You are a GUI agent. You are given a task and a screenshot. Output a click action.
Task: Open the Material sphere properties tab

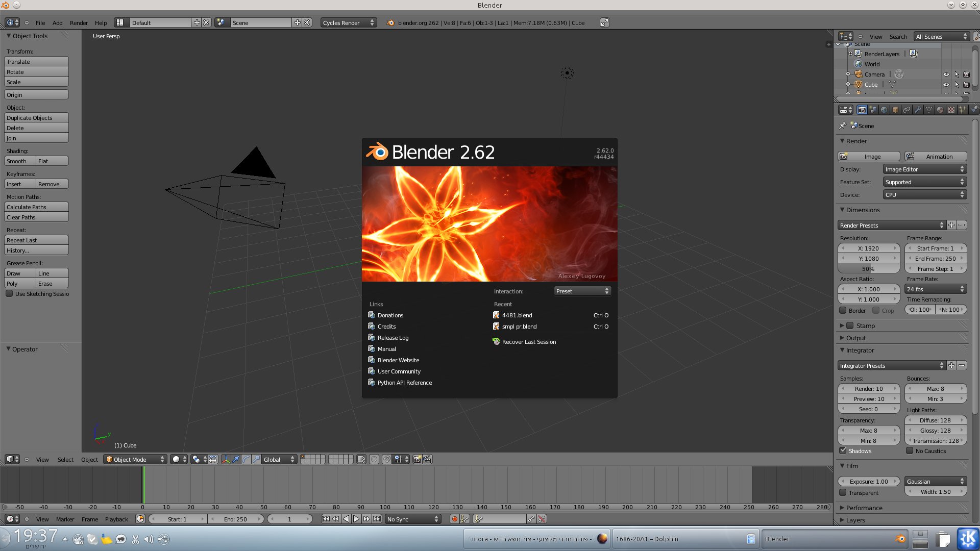[940, 110]
